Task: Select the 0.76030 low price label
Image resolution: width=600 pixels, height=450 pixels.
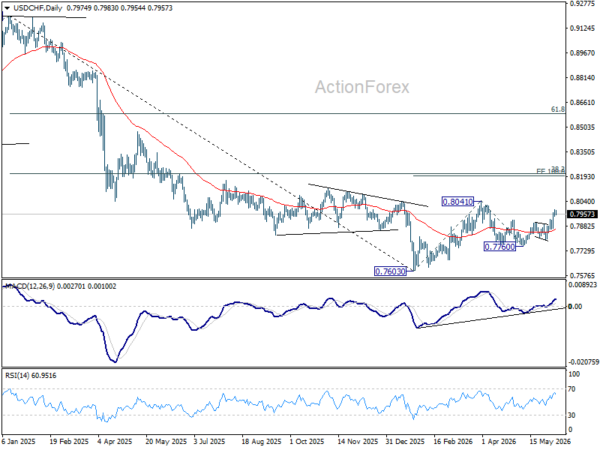Action: click(390, 272)
